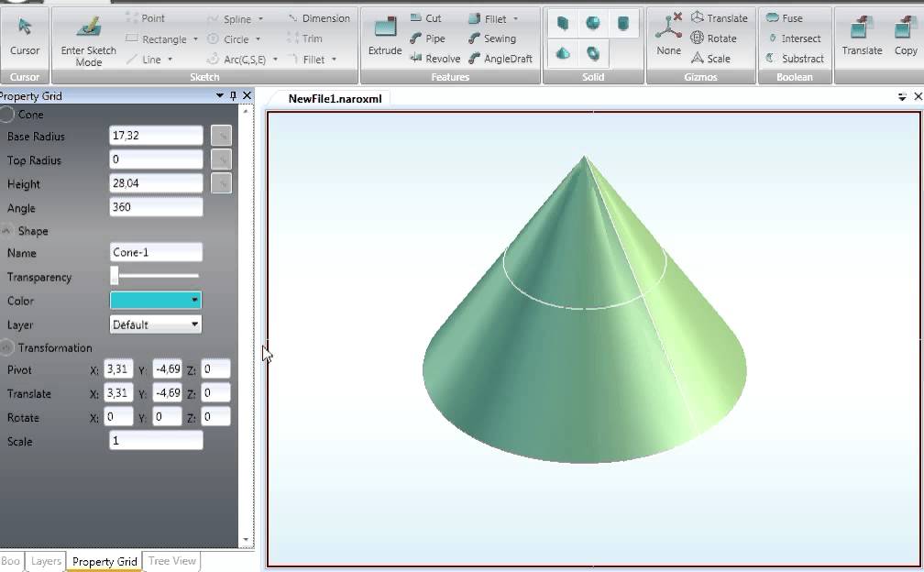This screenshot has width=924, height=572.
Task: Open the Property Grid panel options arrow
Action: point(220,95)
